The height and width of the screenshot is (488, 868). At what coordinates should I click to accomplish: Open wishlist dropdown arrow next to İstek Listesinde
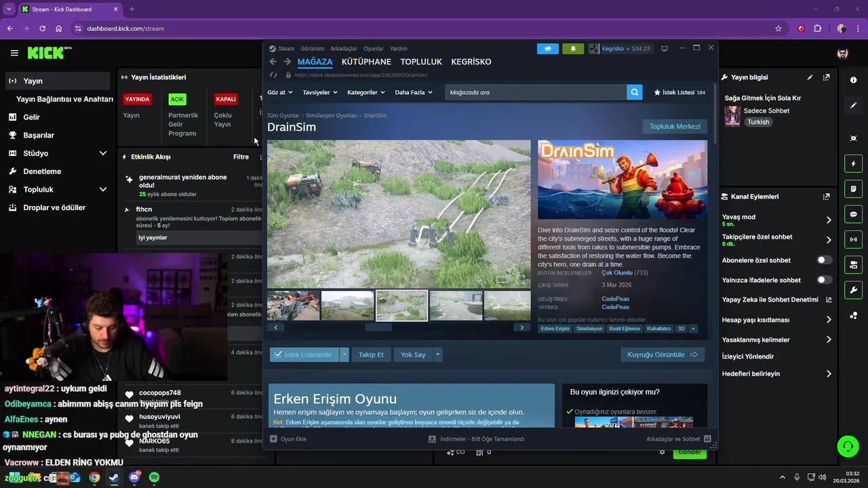tap(344, 354)
